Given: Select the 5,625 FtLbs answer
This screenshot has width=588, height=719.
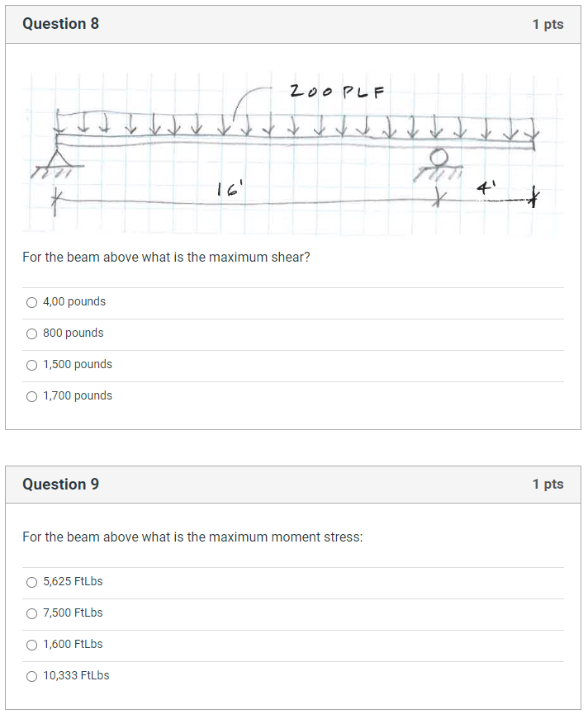Looking at the screenshot, I should (x=31, y=581).
